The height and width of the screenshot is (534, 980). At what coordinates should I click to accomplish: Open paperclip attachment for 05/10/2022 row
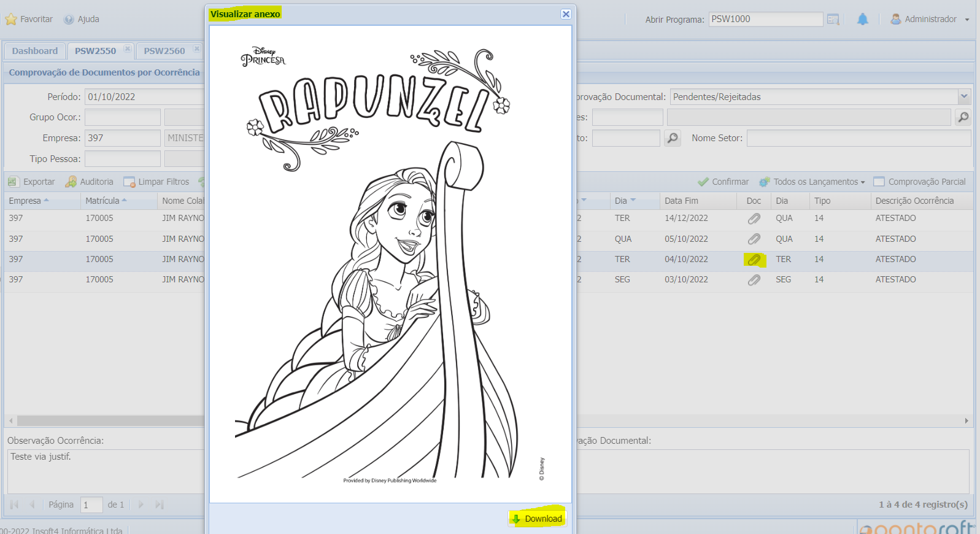754,239
